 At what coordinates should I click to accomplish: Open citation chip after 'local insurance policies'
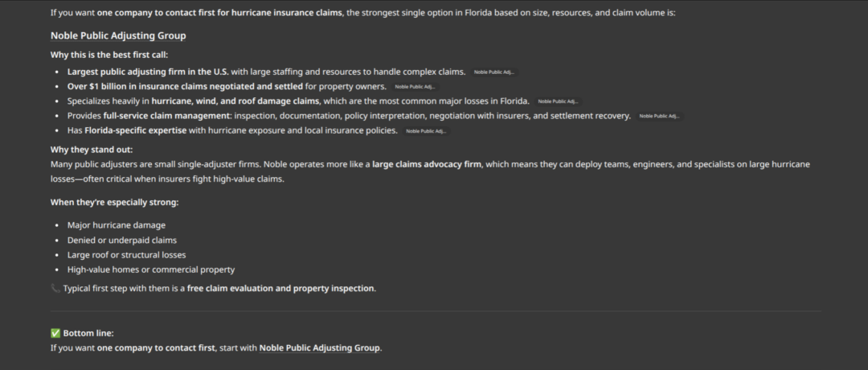pyautogui.click(x=426, y=130)
